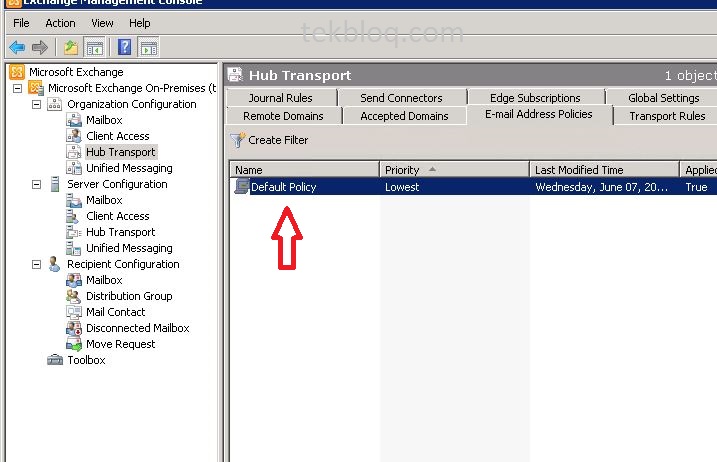Click the Microsoft Exchange On-Premises icon
The width and height of the screenshot is (717, 462).
tap(36, 88)
